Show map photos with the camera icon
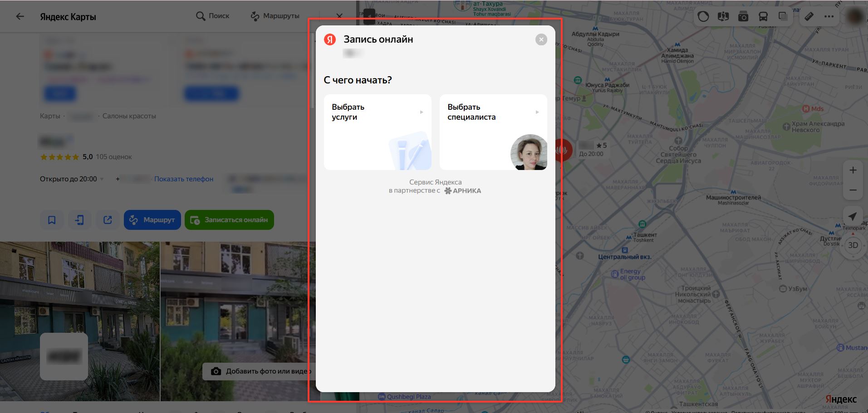This screenshot has height=413, width=868. click(743, 17)
